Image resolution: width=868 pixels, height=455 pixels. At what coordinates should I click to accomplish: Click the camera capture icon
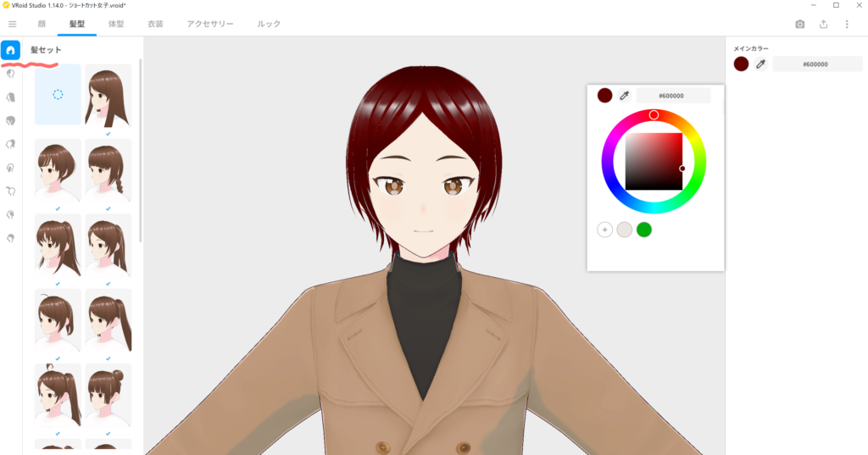point(800,25)
